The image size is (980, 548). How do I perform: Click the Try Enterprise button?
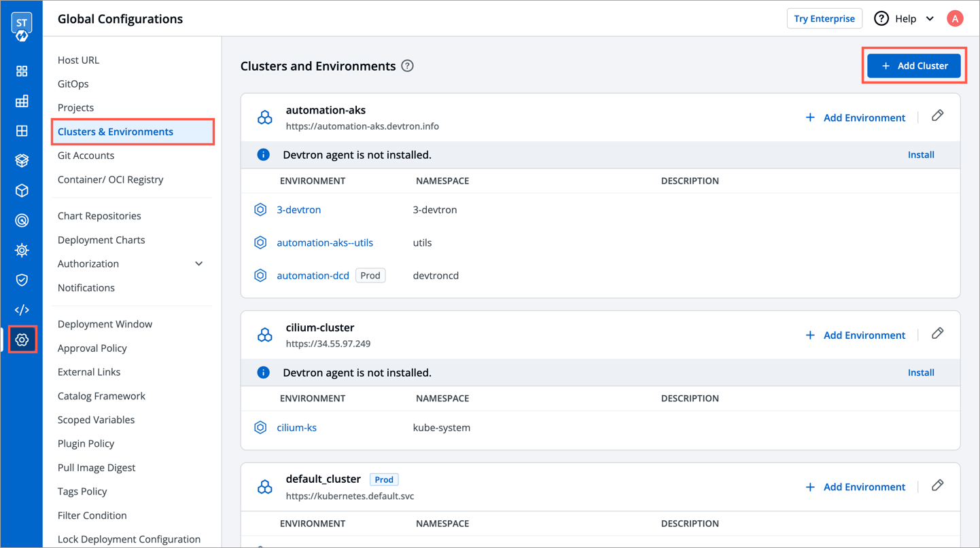[x=824, y=18]
